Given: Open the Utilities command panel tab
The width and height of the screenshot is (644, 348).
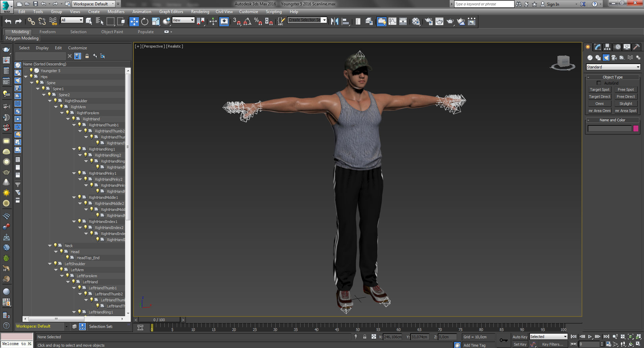Looking at the screenshot, I should (x=636, y=47).
